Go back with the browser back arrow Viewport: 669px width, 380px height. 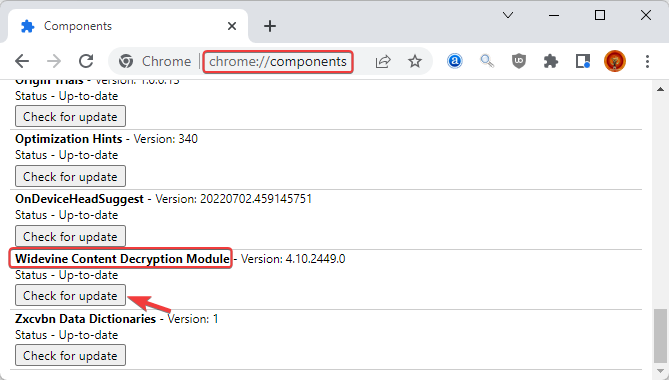[22, 61]
